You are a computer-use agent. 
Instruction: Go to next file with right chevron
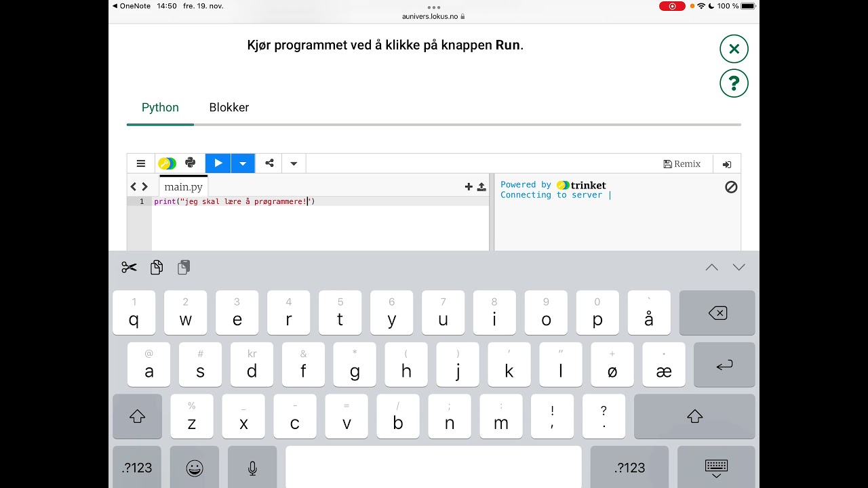click(x=144, y=186)
